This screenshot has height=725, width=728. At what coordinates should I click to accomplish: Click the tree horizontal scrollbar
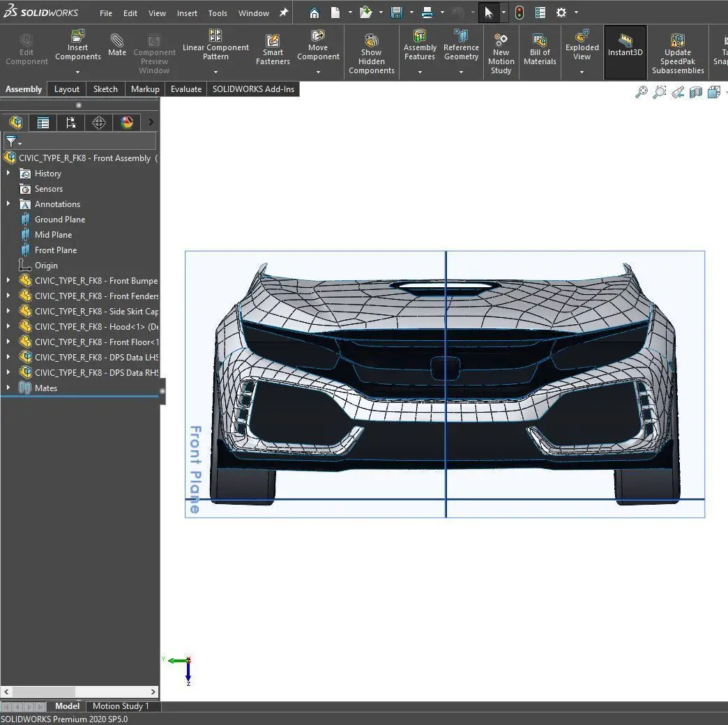[x=80, y=692]
